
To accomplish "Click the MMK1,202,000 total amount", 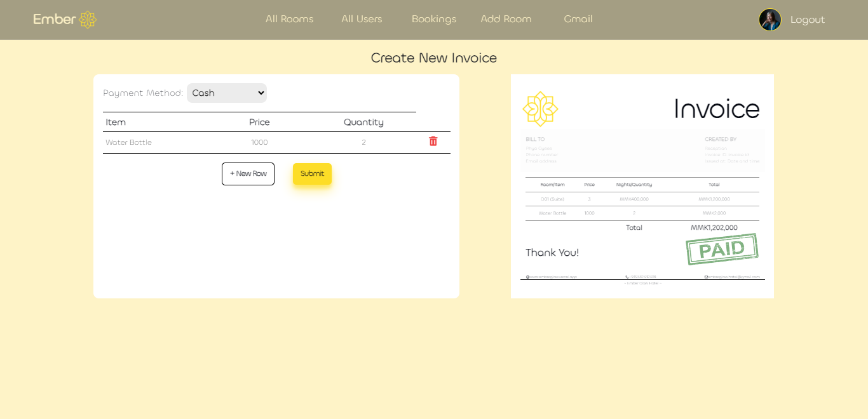I will [x=714, y=227].
